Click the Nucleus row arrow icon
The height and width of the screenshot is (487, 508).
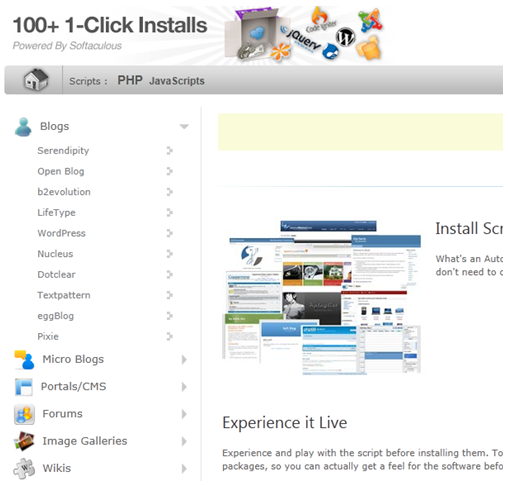(170, 254)
